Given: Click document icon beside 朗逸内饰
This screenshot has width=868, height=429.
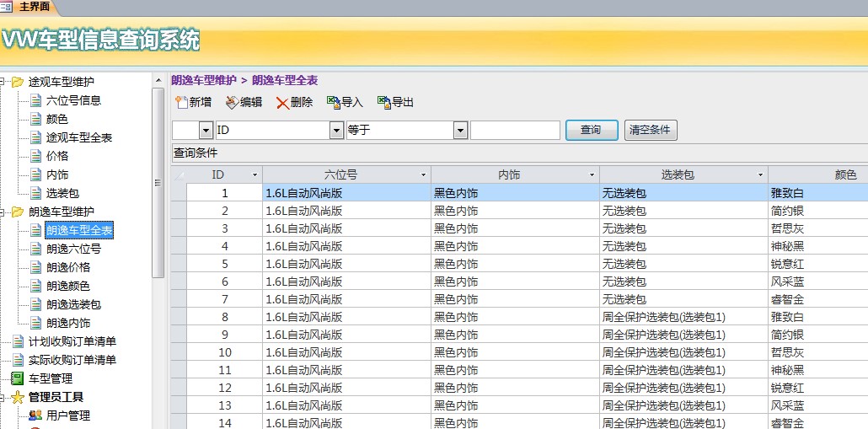Looking at the screenshot, I should (x=36, y=323).
